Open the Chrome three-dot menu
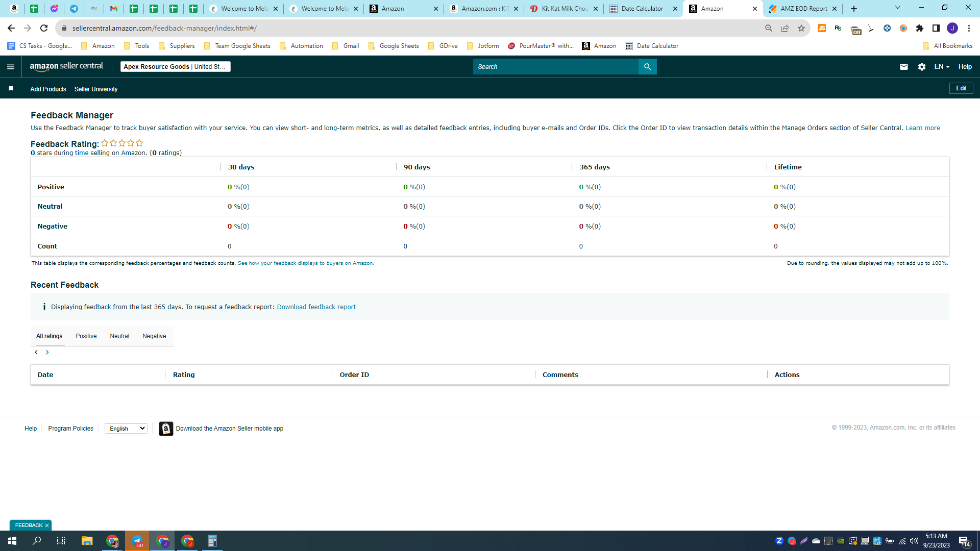The width and height of the screenshot is (980, 551). coord(969,28)
